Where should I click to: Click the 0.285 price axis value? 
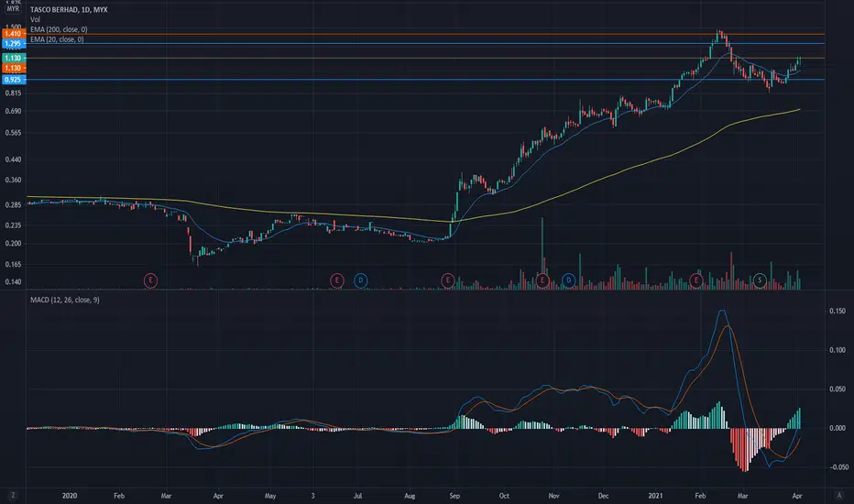[x=13, y=205]
